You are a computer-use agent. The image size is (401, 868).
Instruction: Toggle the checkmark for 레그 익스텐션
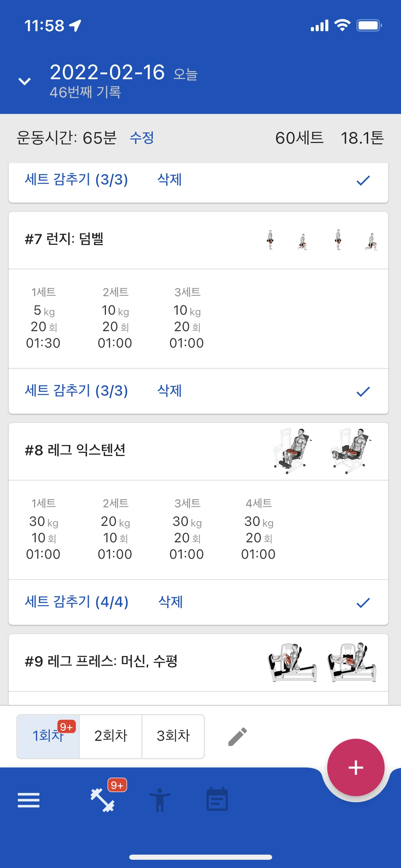(363, 602)
